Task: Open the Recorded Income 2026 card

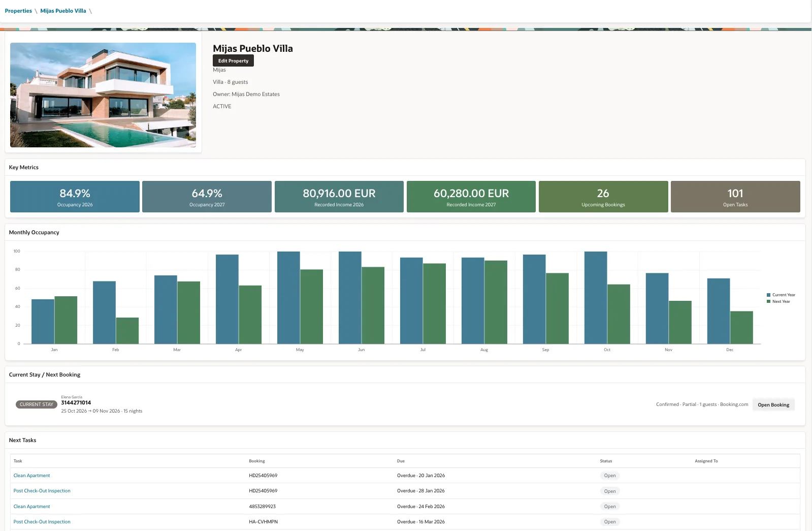Action: (x=339, y=197)
